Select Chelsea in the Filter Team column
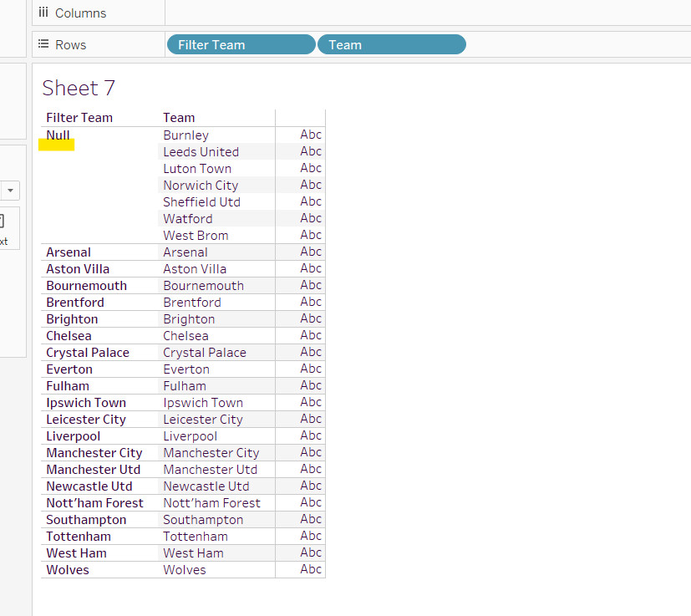This screenshot has width=691, height=616. (69, 336)
